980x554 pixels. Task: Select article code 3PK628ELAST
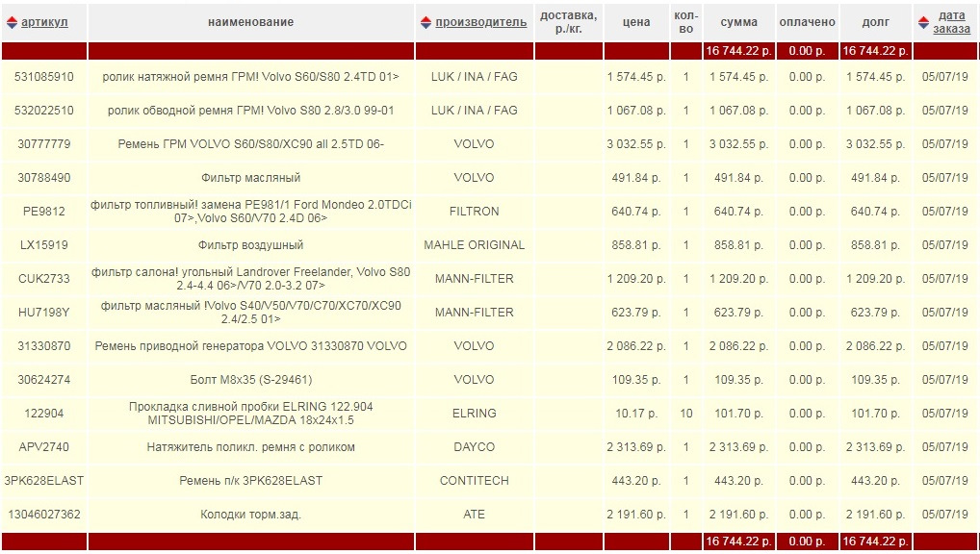(44, 482)
